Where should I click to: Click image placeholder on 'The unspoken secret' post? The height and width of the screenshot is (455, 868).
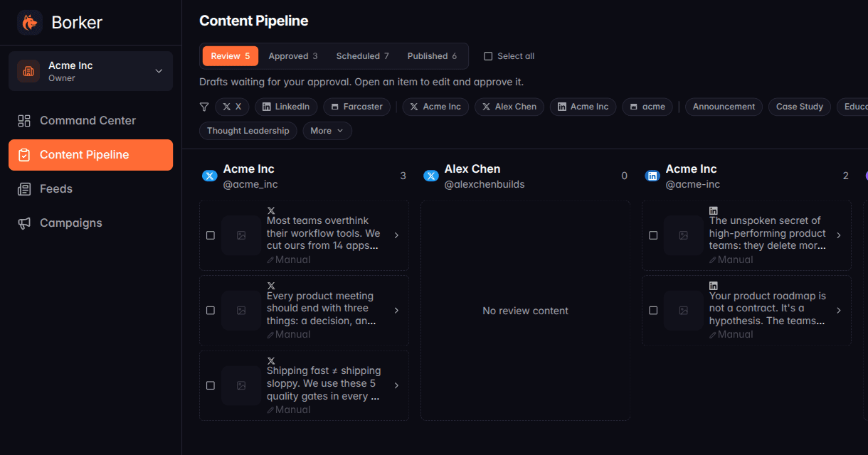684,235
